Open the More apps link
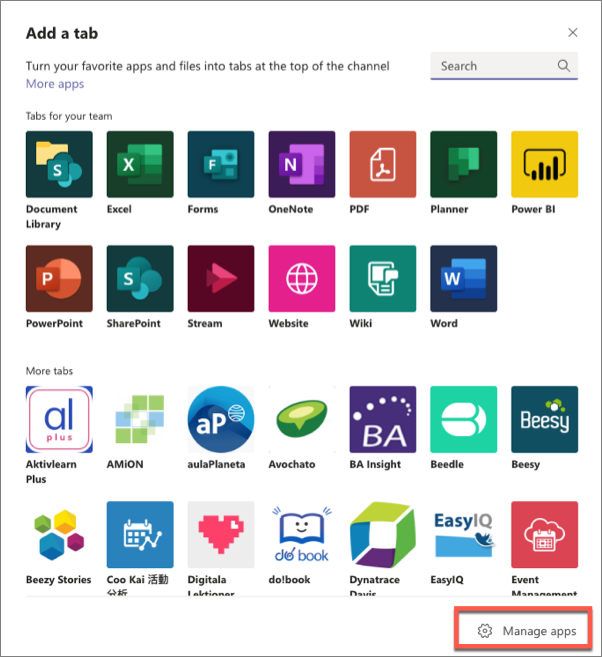The image size is (602, 657). point(55,84)
